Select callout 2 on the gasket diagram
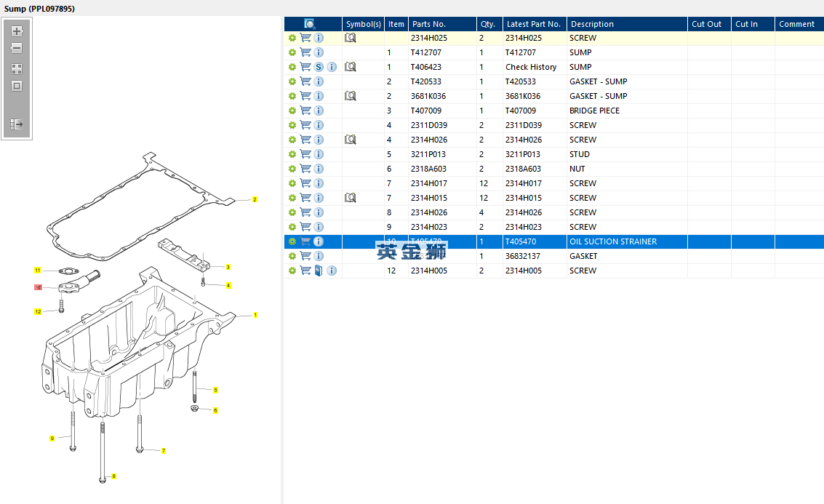Image resolution: width=824 pixels, height=504 pixels. (255, 199)
